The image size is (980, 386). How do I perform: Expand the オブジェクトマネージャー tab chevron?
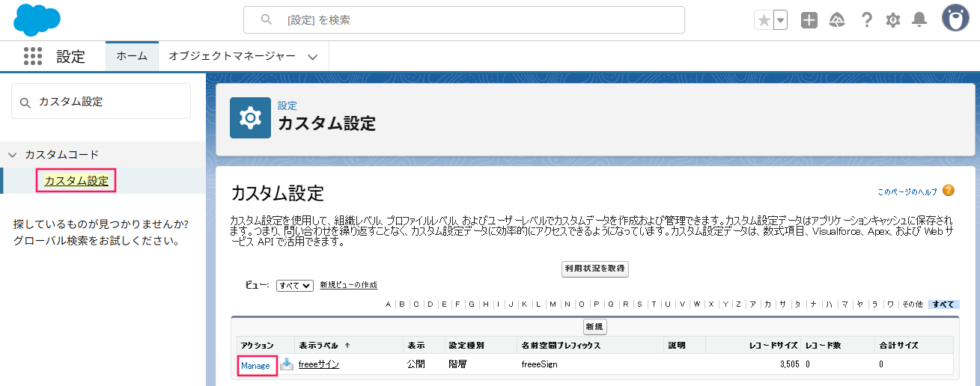click(313, 57)
